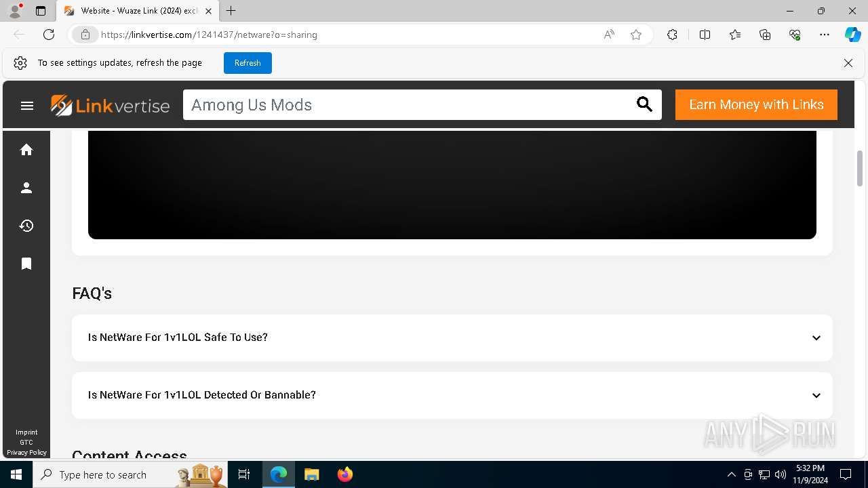Click the Linkvertise logo
Image resolution: width=868 pixels, height=488 pixels.
pos(110,105)
